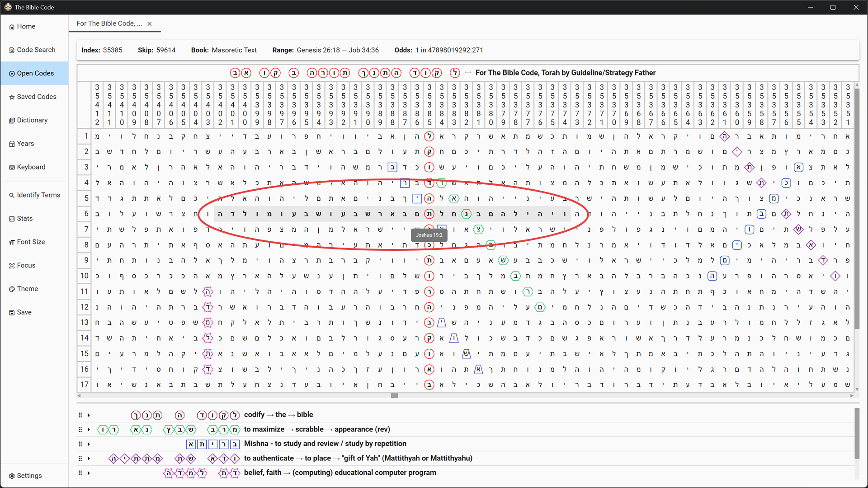Show the Keyboard panel
Viewport: 868px width, 488px height.
click(31, 167)
